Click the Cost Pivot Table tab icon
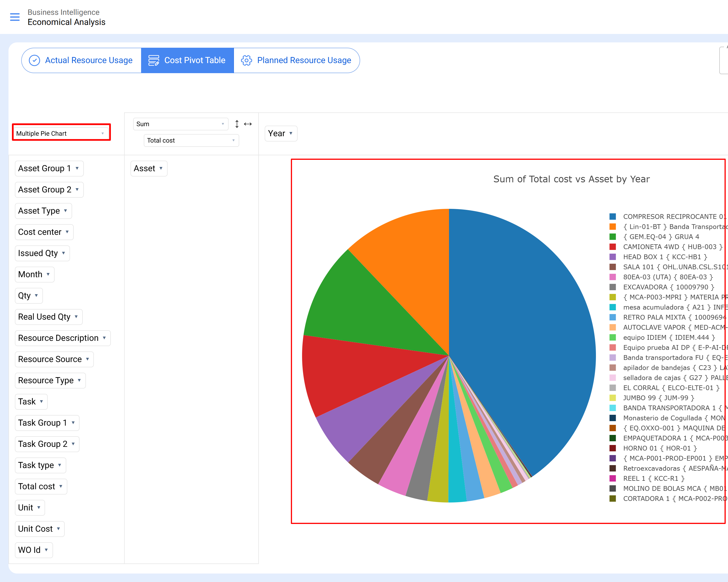Screen dimensions: 728x582 point(154,60)
